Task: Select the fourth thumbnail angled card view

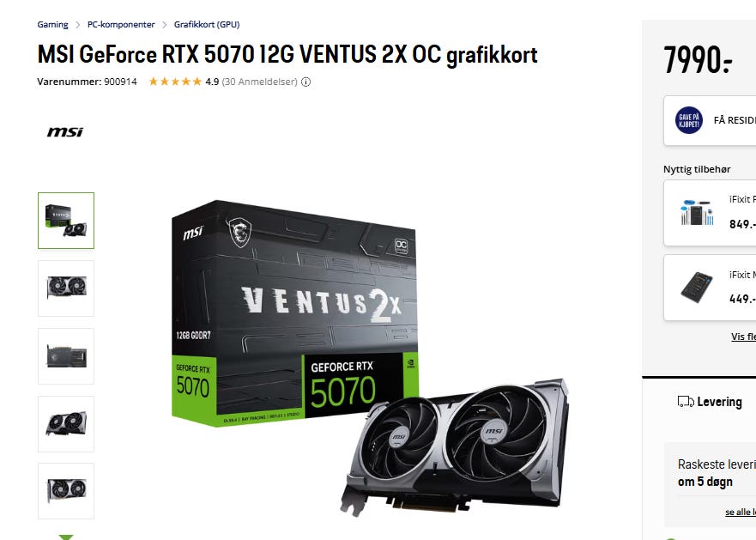Action: [x=66, y=424]
